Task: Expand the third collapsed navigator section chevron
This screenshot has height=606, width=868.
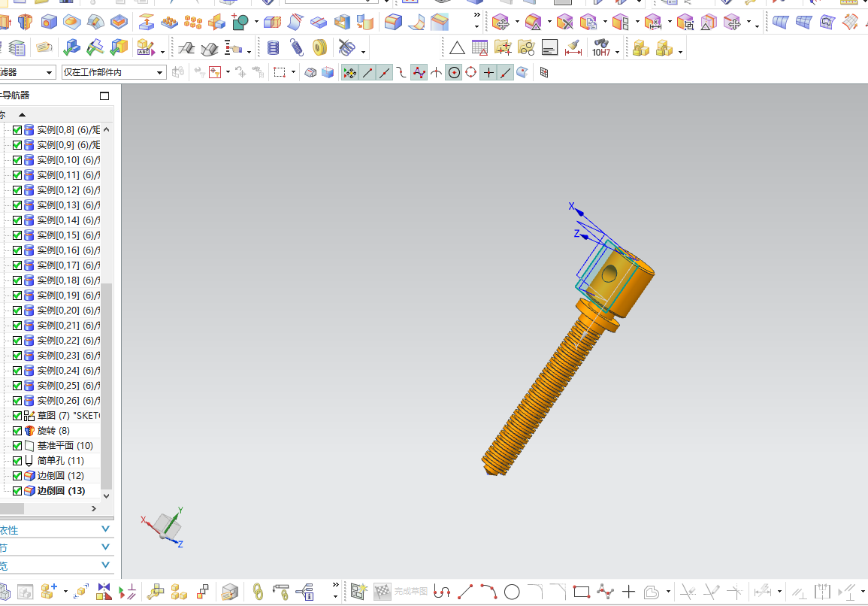Action: [106, 565]
